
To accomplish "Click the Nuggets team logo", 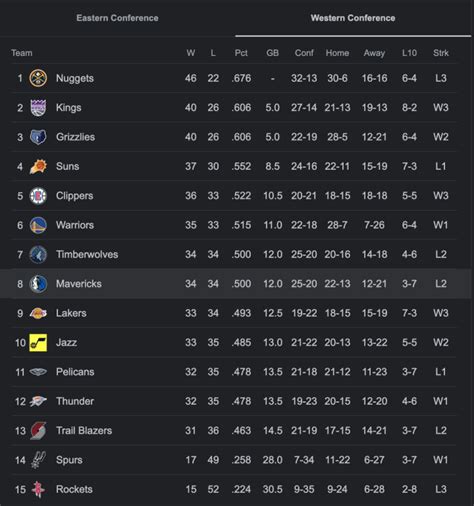I will point(38,78).
